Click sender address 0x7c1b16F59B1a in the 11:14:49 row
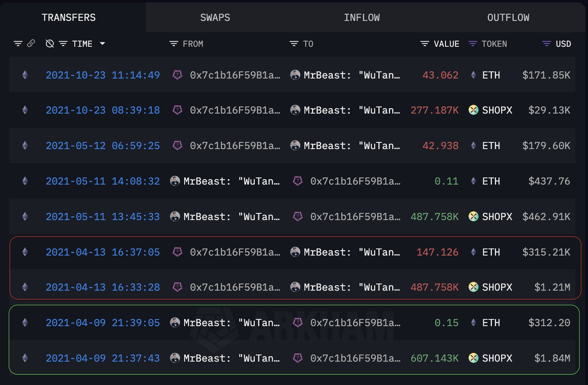588x385 pixels. click(x=235, y=75)
